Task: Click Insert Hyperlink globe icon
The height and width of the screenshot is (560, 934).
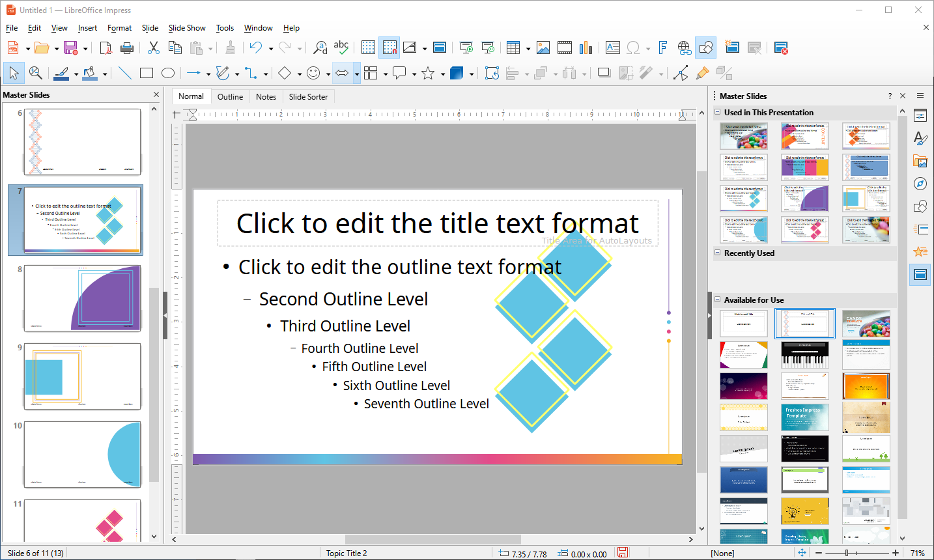Action: (685, 48)
